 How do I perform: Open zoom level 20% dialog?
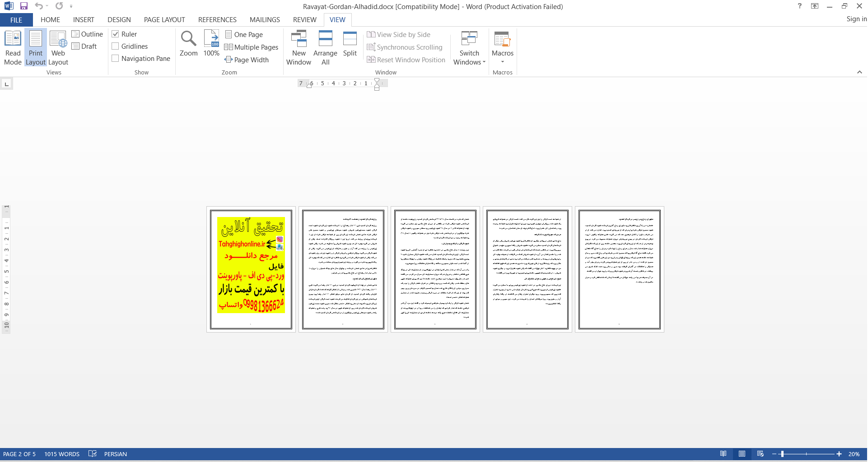[854, 454]
